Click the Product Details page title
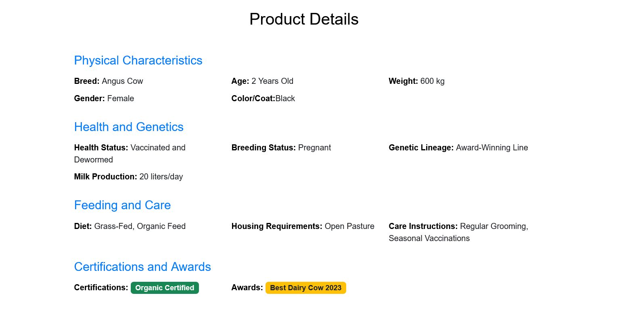644x310 pixels. click(x=304, y=19)
